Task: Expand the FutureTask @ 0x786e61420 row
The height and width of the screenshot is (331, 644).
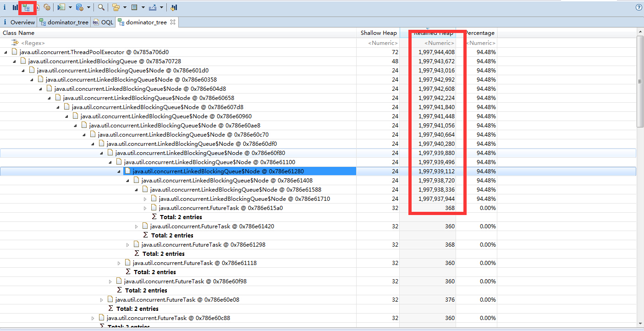Action: [136, 226]
